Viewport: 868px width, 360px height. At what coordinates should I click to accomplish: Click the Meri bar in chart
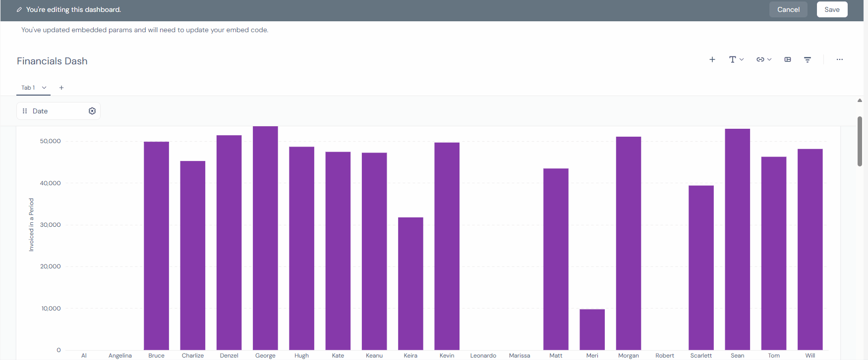coord(592,329)
